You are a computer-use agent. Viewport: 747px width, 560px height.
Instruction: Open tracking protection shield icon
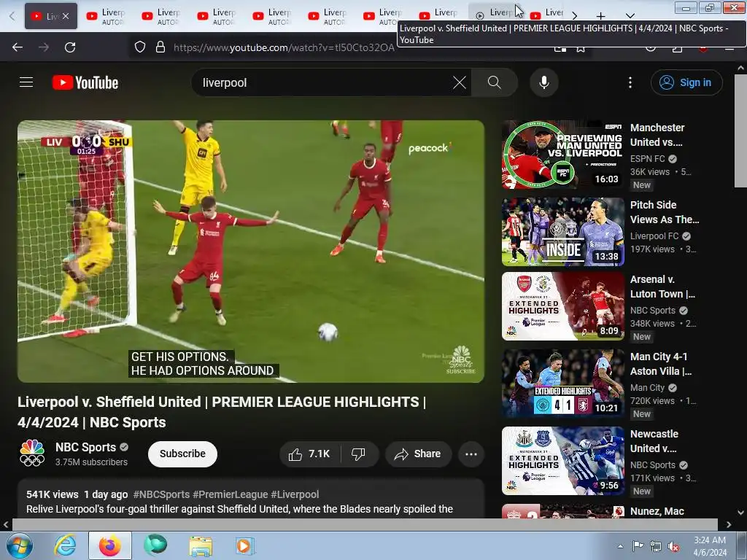point(139,47)
